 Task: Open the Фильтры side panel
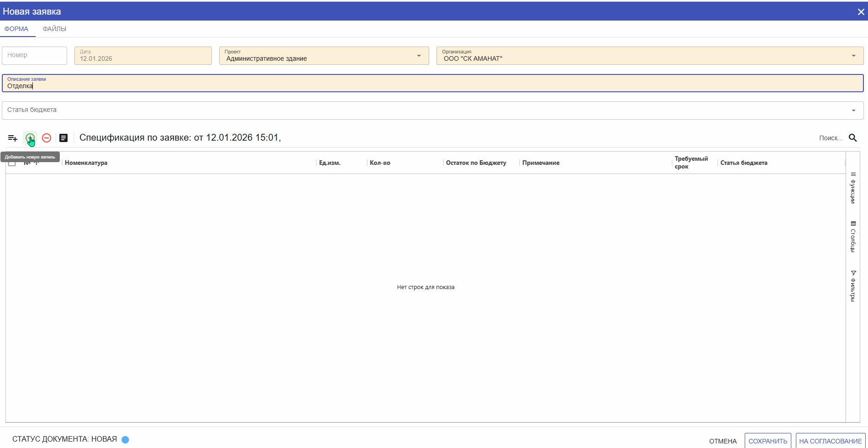tap(853, 286)
